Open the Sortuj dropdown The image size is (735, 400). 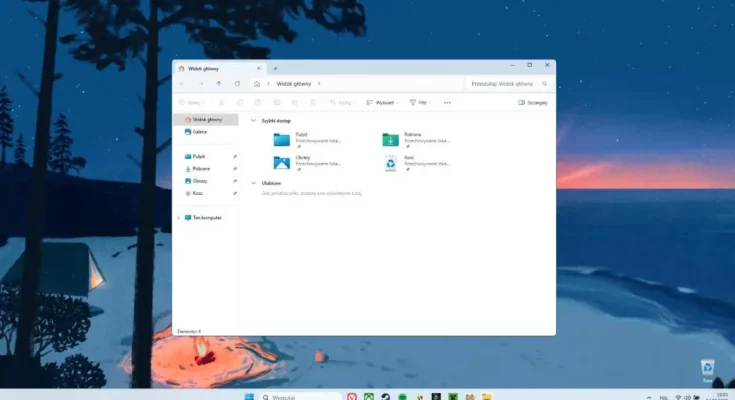(x=342, y=103)
